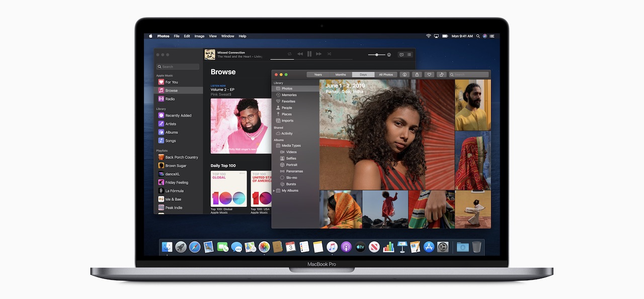Open Favorites in Photos sidebar
Image resolution: width=644 pixels, height=299 pixels.
click(x=295, y=101)
